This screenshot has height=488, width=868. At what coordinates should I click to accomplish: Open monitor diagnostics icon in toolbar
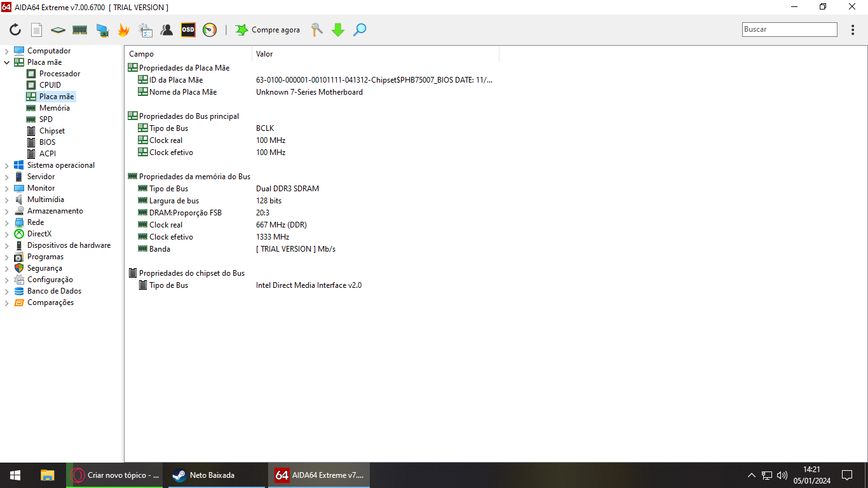coord(102,30)
